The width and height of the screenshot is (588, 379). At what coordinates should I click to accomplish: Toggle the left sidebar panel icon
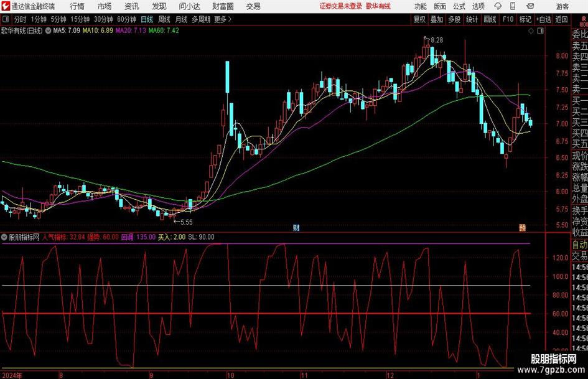pyautogui.click(x=5, y=19)
